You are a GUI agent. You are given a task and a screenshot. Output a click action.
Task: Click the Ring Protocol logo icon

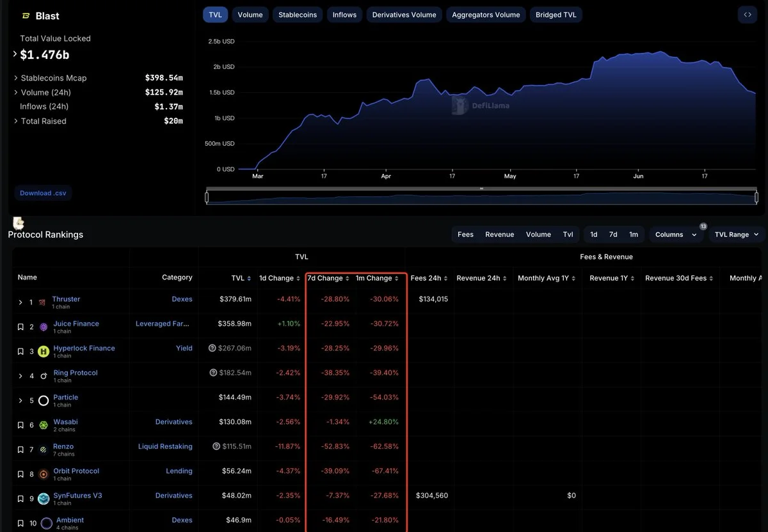[x=44, y=376]
